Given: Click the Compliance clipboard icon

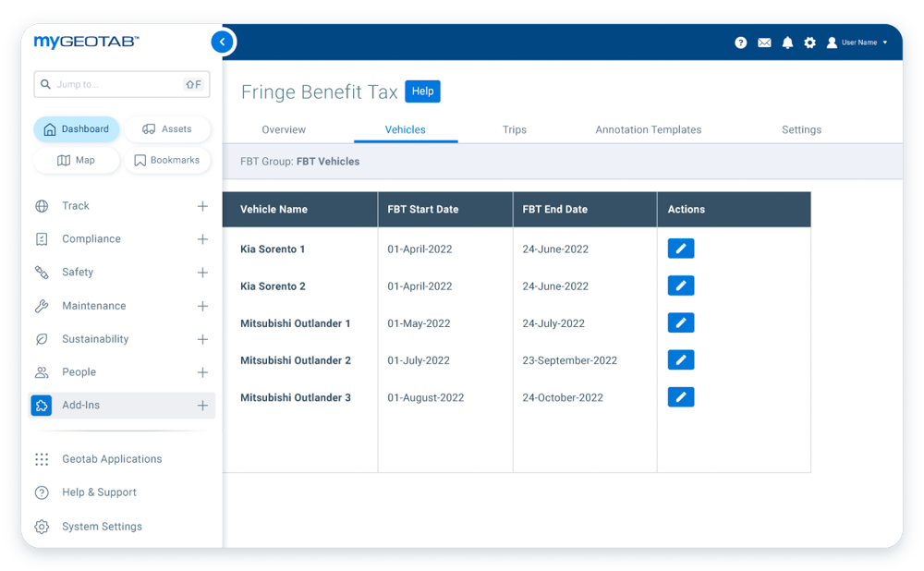Looking at the screenshot, I should 42,238.
